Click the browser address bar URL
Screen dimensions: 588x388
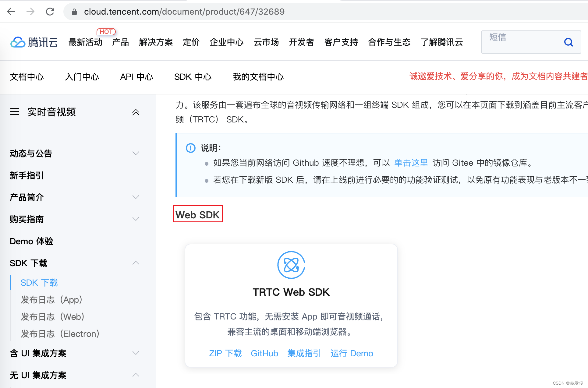pyautogui.click(x=184, y=12)
